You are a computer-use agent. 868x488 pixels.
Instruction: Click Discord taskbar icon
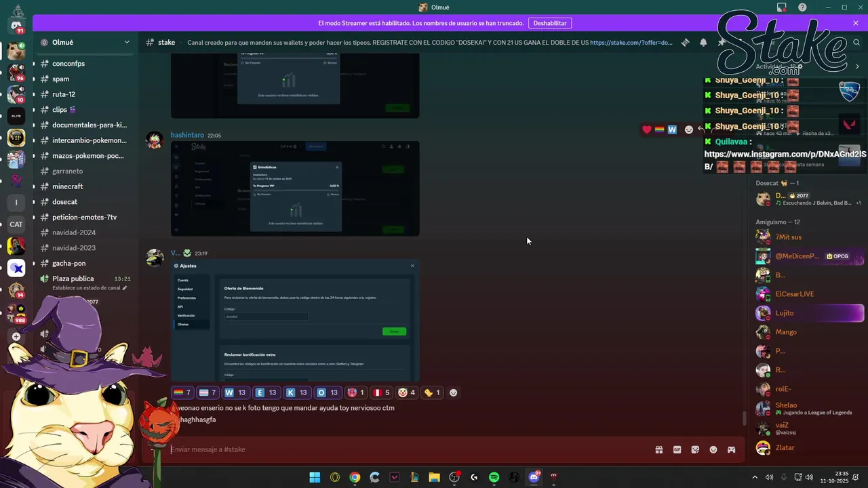tap(534, 477)
